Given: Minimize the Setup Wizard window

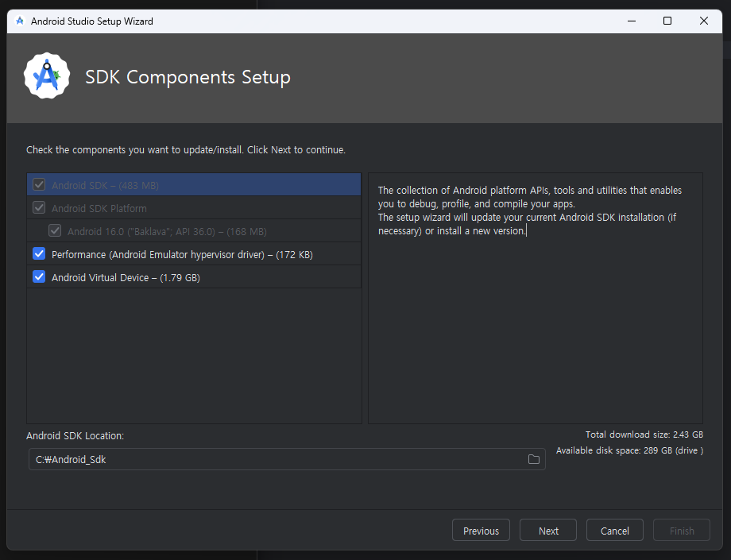Looking at the screenshot, I should pyautogui.click(x=632, y=21).
